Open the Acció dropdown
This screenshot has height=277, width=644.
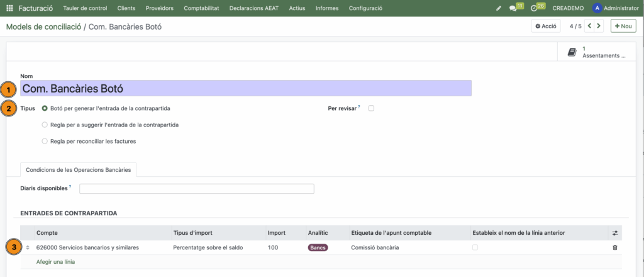tap(545, 26)
